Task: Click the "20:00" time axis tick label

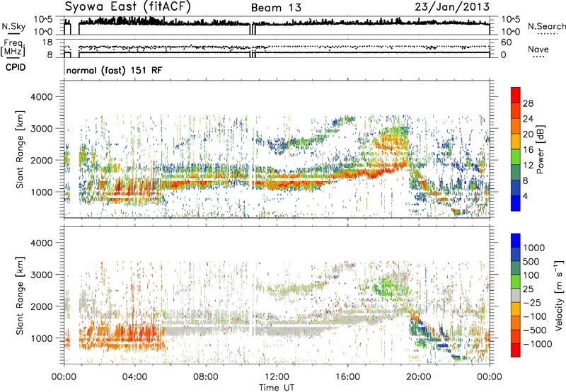Action: tap(418, 377)
